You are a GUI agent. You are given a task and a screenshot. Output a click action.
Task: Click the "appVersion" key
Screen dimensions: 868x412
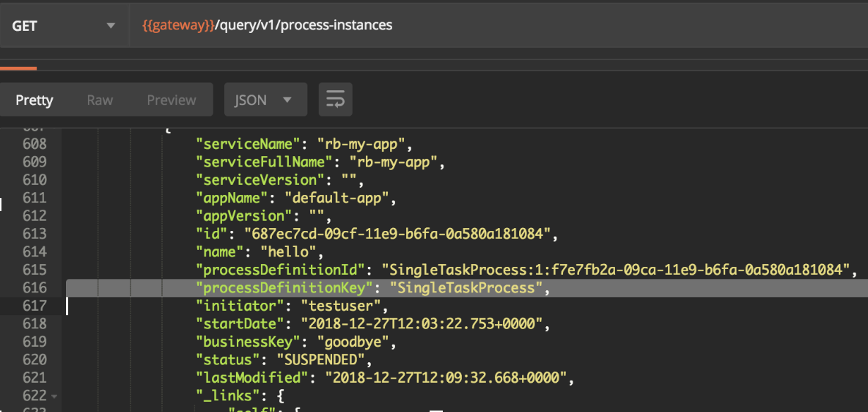coord(245,216)
